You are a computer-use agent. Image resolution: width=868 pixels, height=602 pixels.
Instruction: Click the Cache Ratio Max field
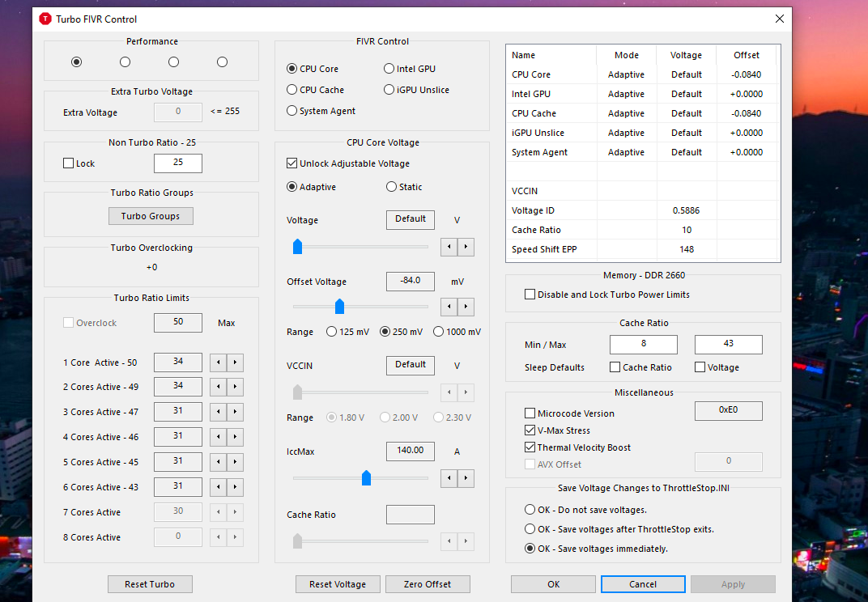(x=729, y=344)
